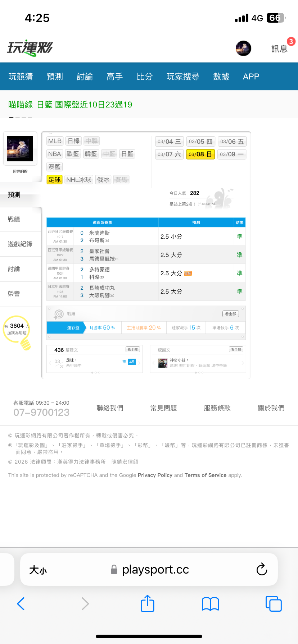This screenshot has width=298, height=644.
Task: Select the 韓籃 league filter
Action: [91, 154]
